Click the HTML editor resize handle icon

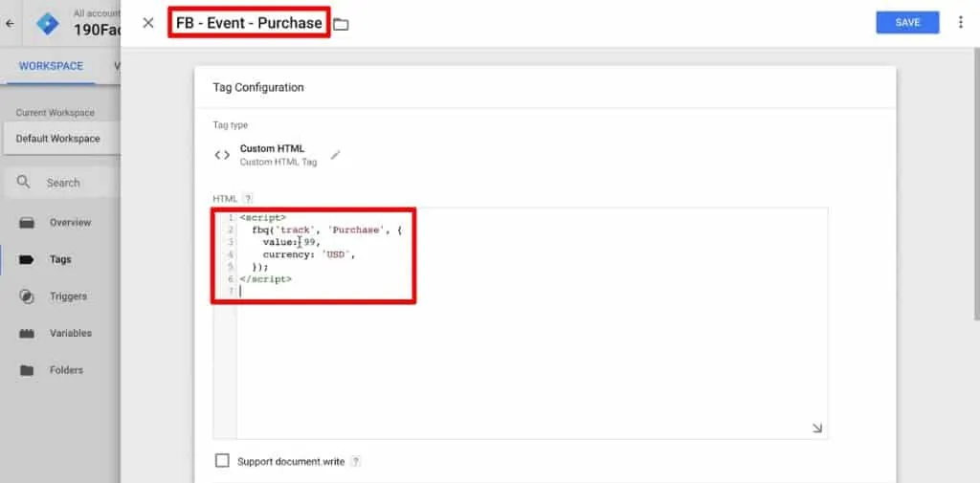pos(817,428)
